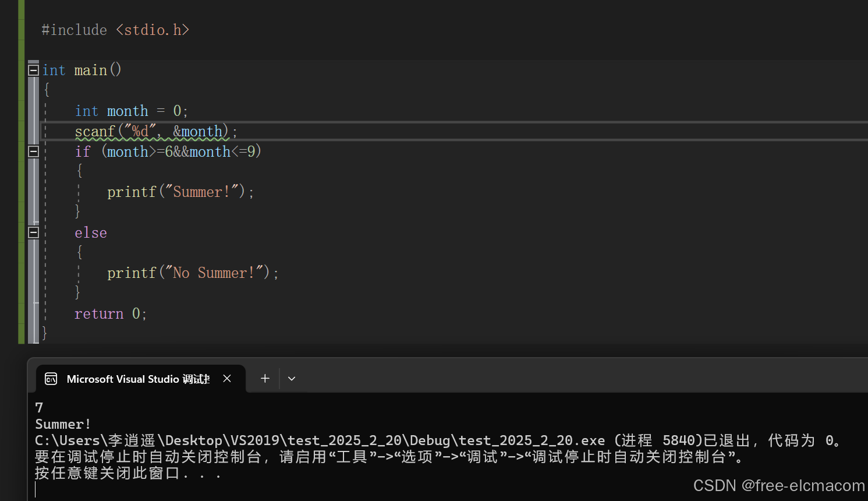Collapse the if statement block

click(x=33, y=151)
